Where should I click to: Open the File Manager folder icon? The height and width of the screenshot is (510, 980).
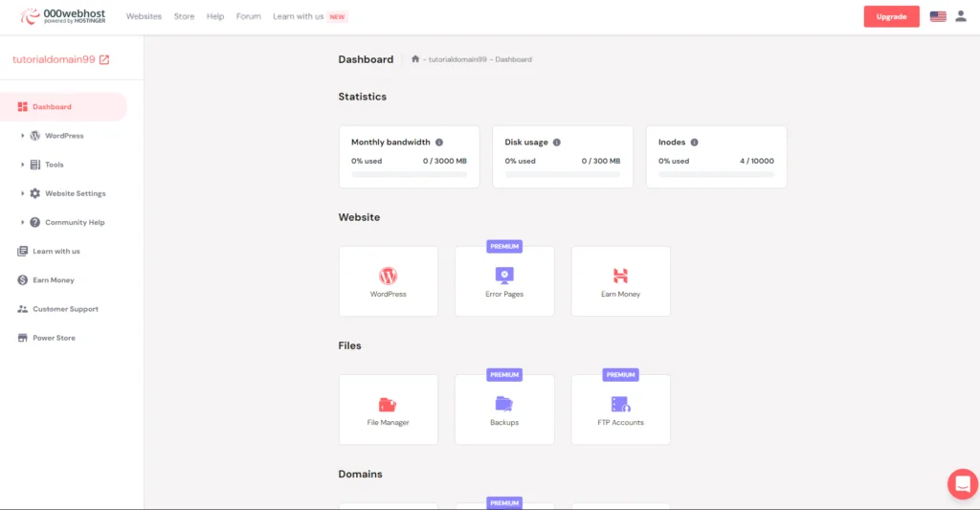tap(388, 405)
